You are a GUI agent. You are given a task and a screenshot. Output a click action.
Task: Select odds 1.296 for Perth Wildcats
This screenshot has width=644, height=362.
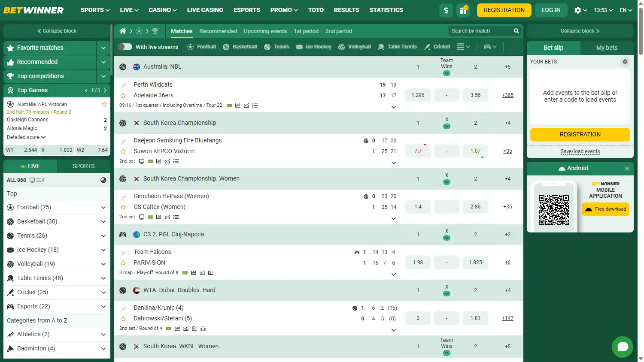tap(418, 95)
